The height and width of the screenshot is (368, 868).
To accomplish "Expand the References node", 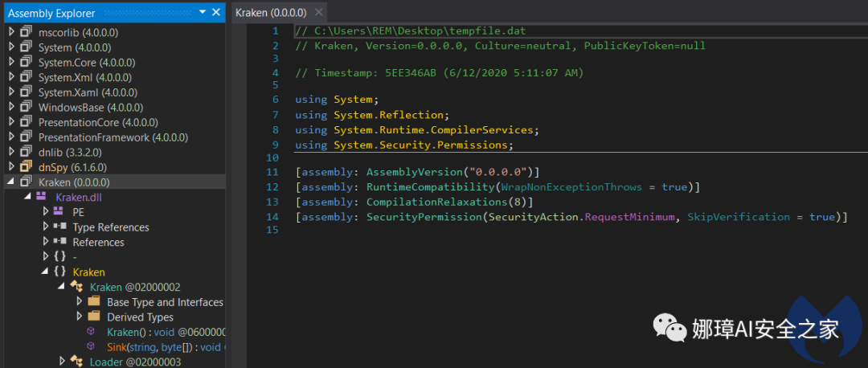I will pos(45,242).
